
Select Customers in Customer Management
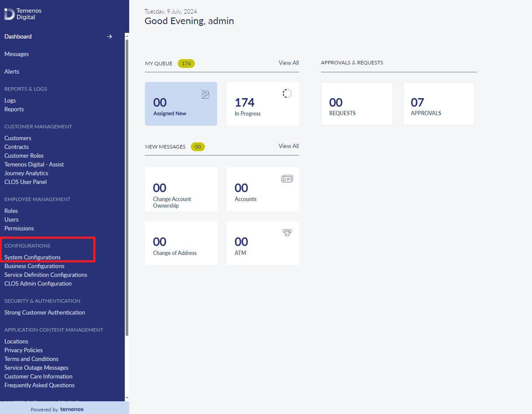tap(18, 138)
